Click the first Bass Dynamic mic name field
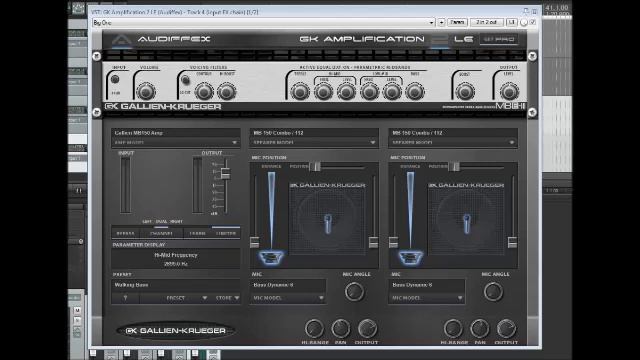Screen dimensions: 640x360 click(x=288, y=285)
